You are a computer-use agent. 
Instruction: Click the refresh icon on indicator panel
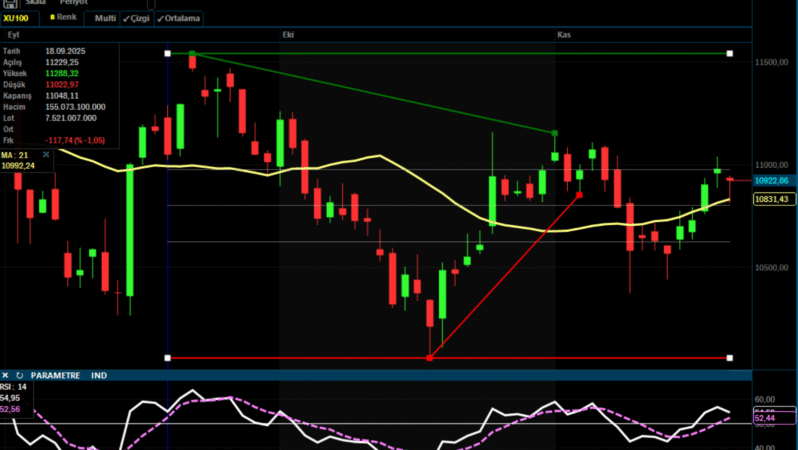pyautogui.click(x=19, y=376)
